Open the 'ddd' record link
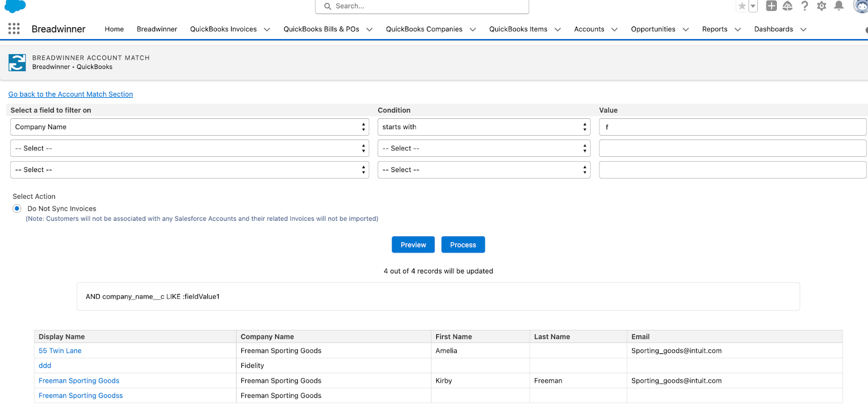 45,366
